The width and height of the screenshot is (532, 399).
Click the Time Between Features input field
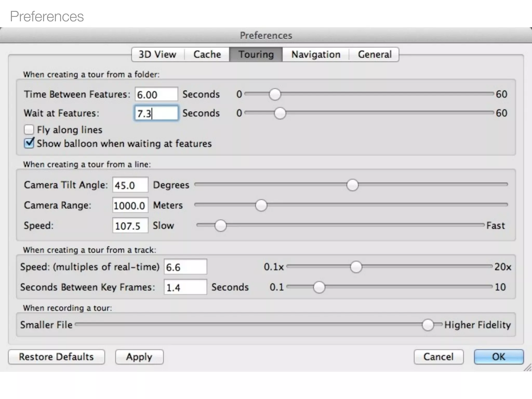pos(156,94)
